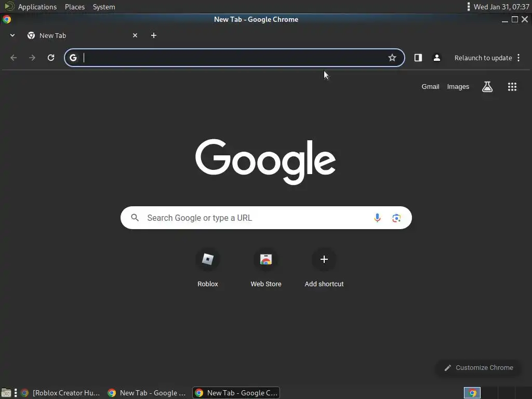Focus the Search Google or type a URL box
532x399 pixels.
tap(266, 218)
